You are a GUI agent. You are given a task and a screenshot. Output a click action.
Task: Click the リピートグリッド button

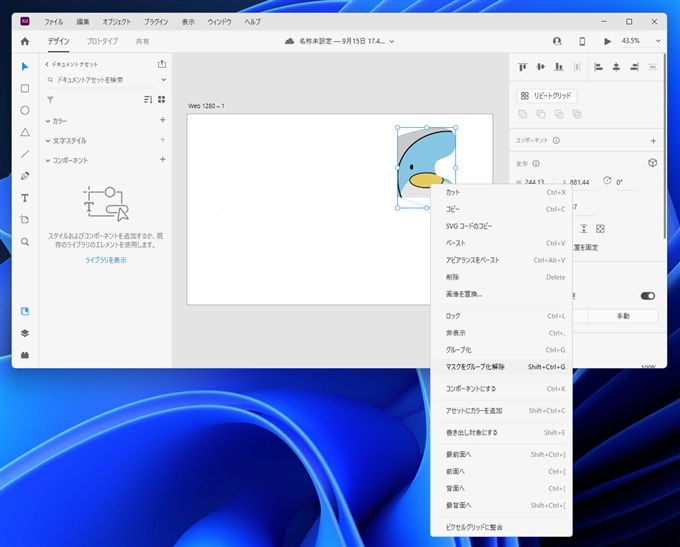[546, 95]
